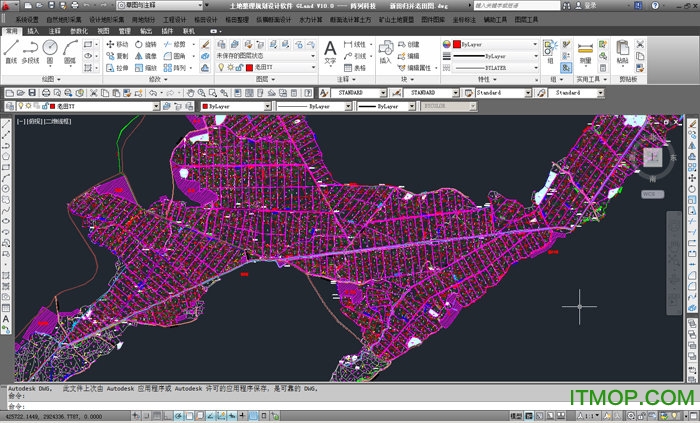
Task: Toggle the layer lightbulb on/off in ribbon
Action: pos(219,68)
